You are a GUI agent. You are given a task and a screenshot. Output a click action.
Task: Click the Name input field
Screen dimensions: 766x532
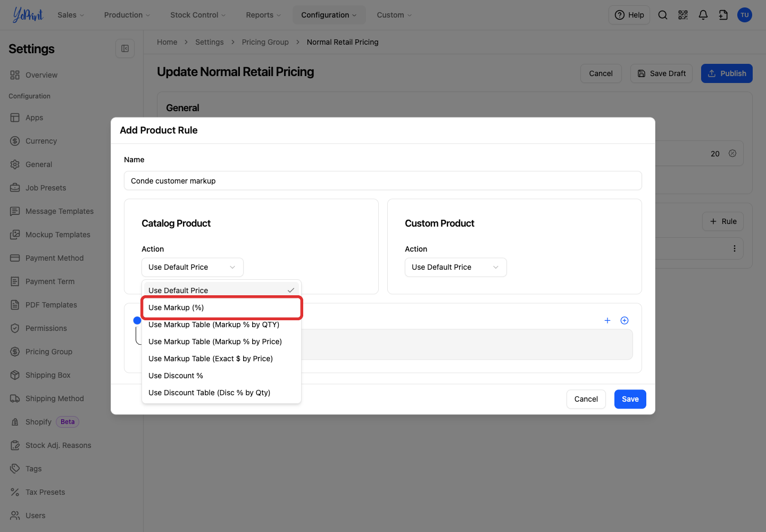pos(383,181)
